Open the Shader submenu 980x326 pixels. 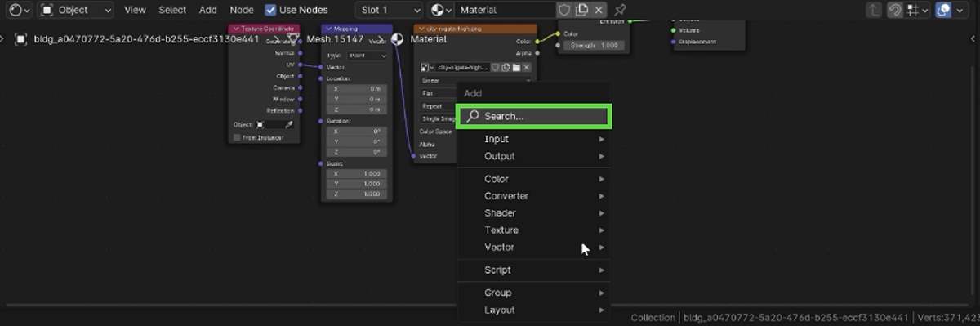click(x=534, y=213)
